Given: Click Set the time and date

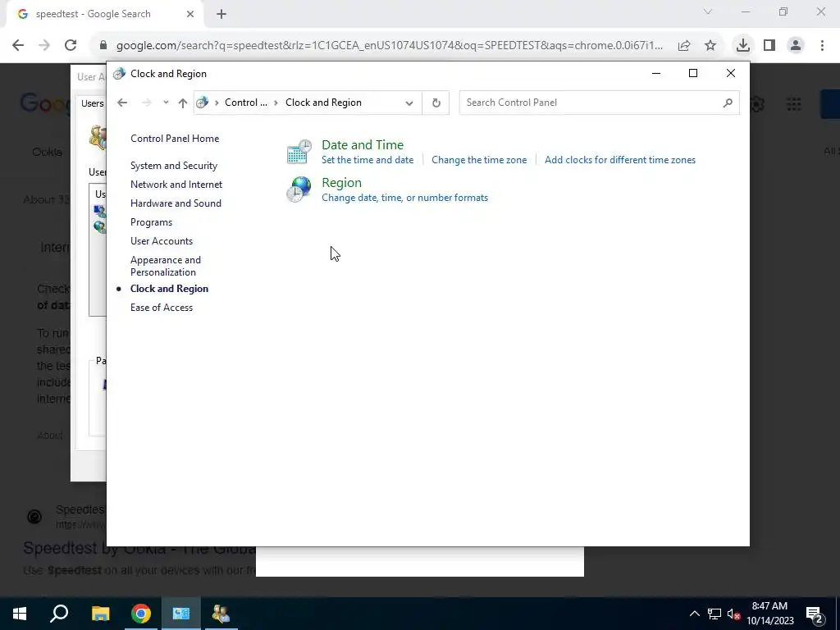Looking at the screenshot, I should click(x=367, y=160).
